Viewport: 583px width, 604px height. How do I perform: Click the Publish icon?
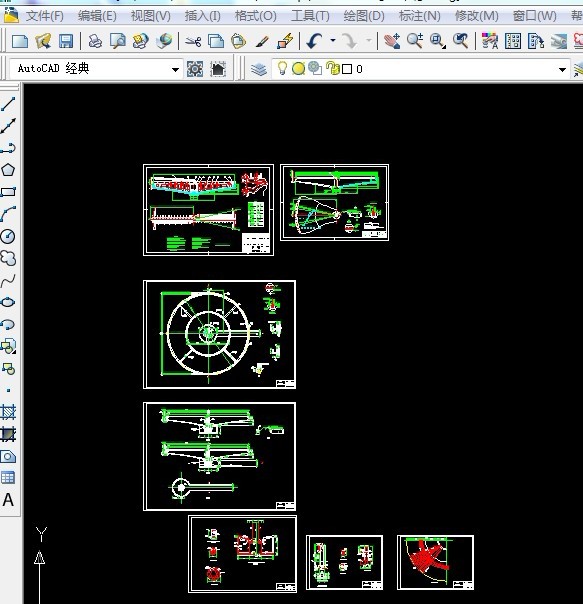click(141, 41)
